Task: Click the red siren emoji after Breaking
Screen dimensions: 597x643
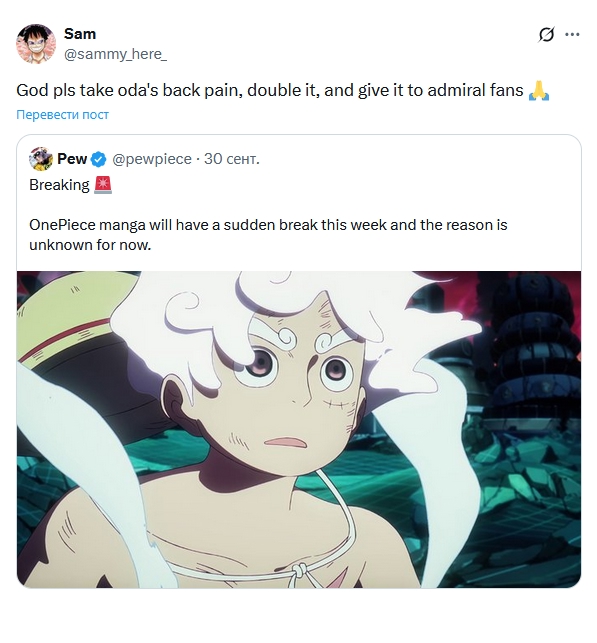Action: (103, 185)
